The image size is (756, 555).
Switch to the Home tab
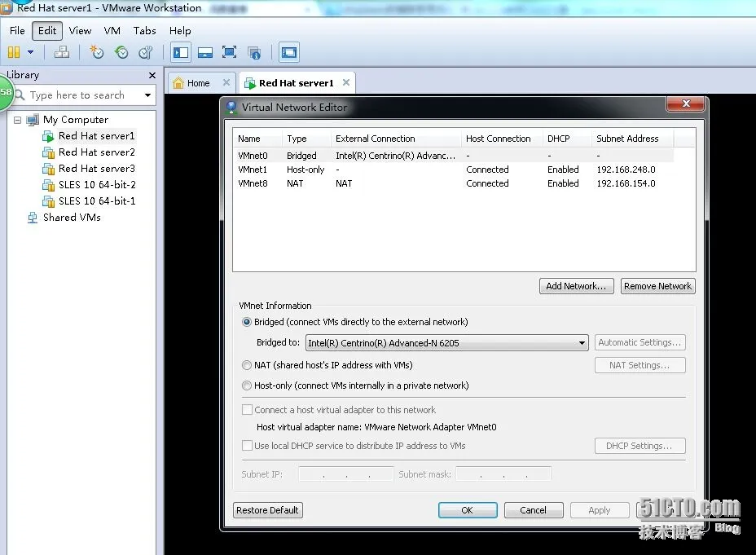point(198,83)
